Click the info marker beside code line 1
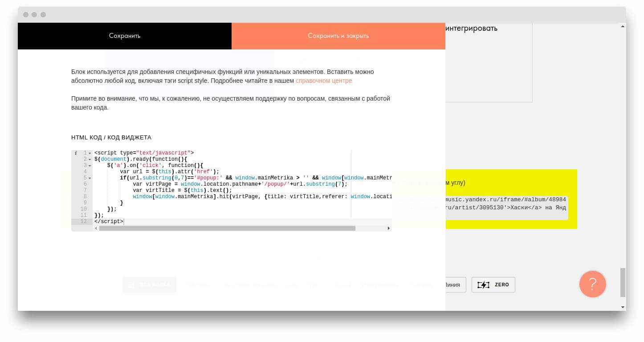This screenshot has height=342, width=644. click(76, 153)
